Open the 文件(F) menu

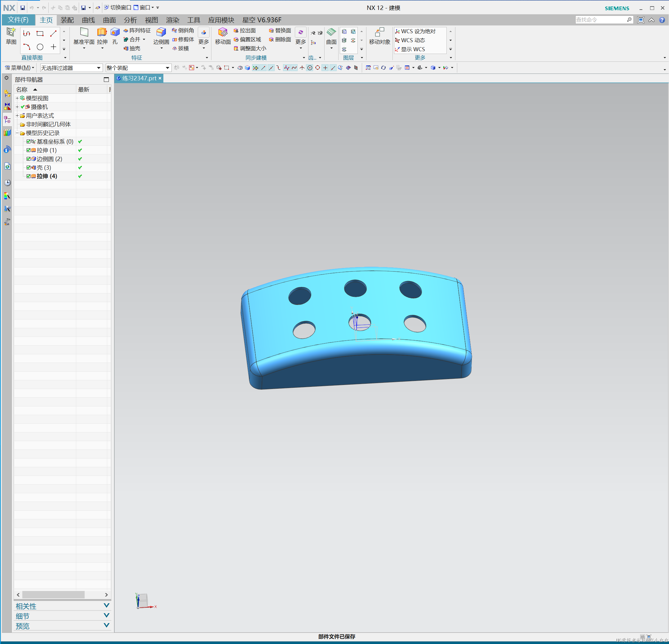click(x=18, y=20)
